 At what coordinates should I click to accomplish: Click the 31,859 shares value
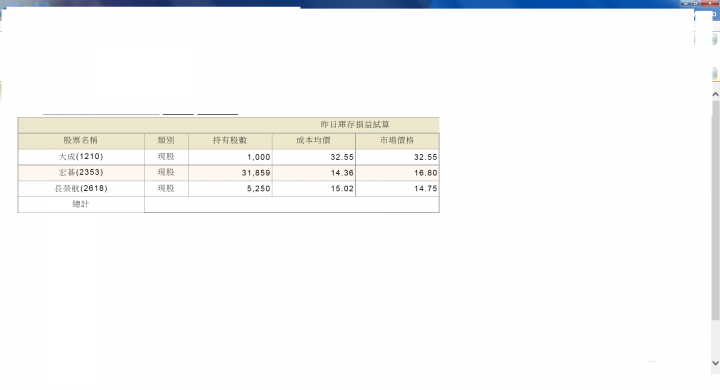point(256,173)
